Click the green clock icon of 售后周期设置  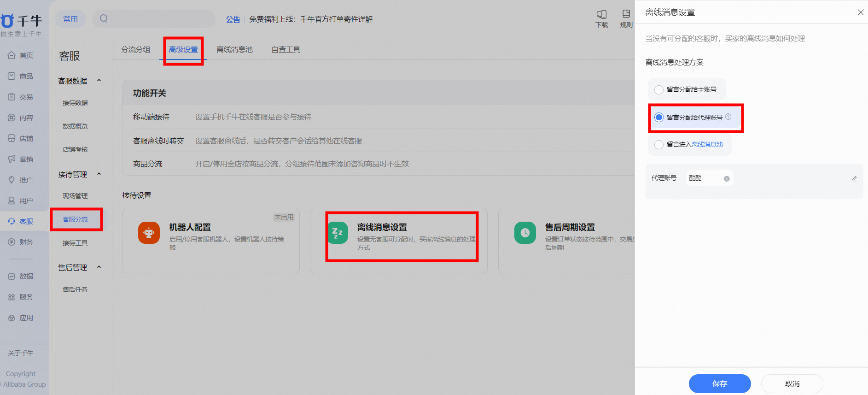click(525, 233)
